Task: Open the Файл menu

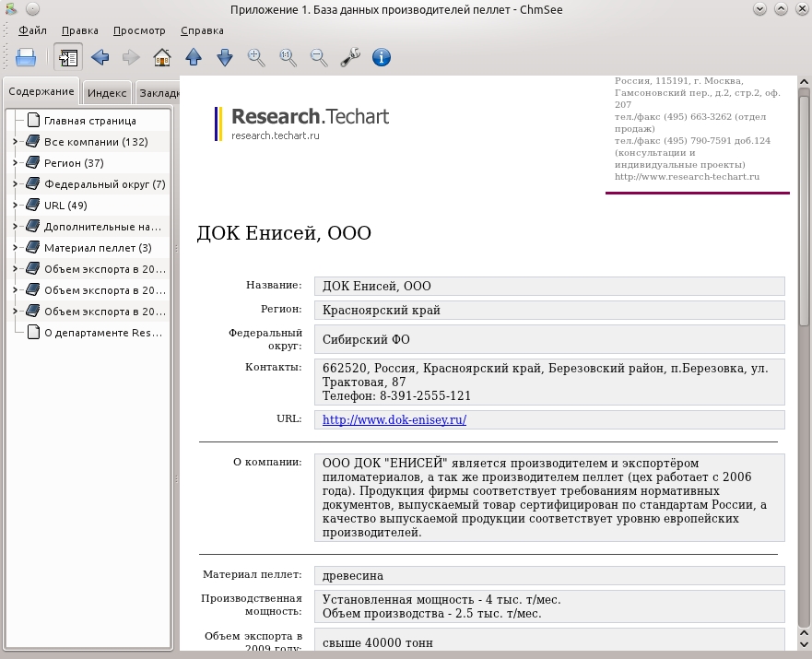Action: 32,30
